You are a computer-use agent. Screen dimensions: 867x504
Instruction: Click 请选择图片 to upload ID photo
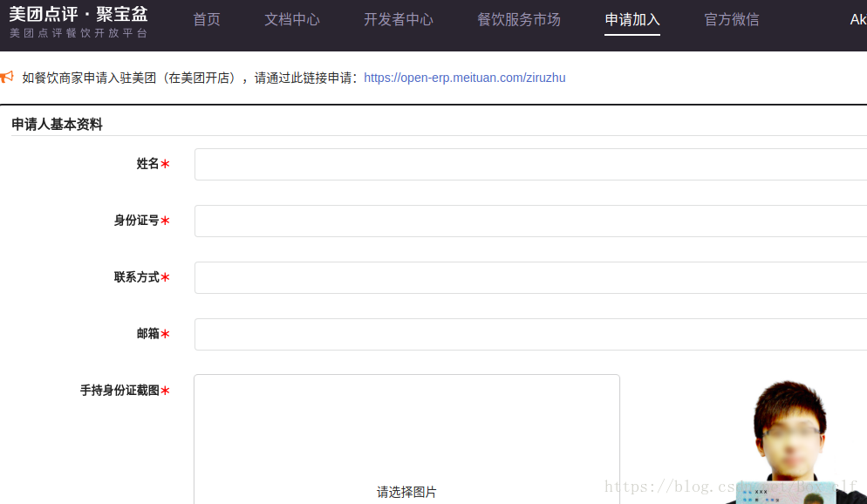pyautogui.click(x=406, y=492)
